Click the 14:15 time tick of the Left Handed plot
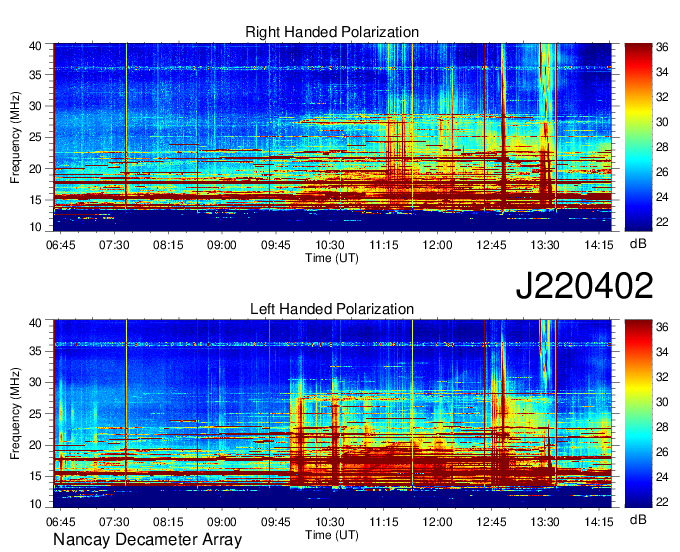 coord(599,521)
